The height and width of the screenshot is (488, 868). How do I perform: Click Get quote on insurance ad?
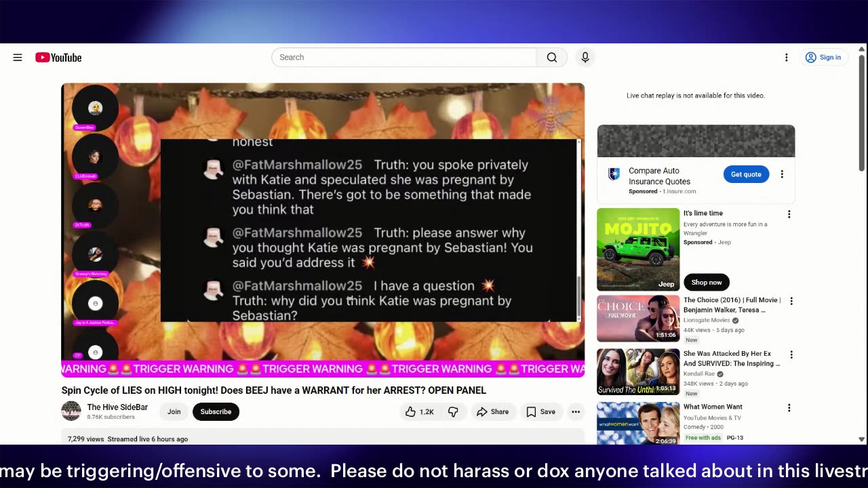point(746,174)
